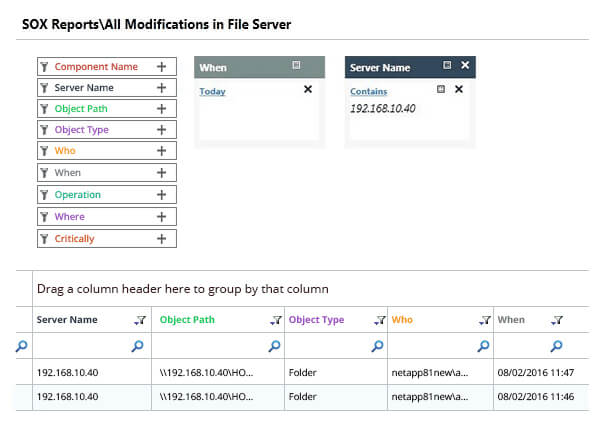Image resolution: width=612 pixels, height=430 pixels.
Task: Open Server Name column filter dropdown
Action: point(140,320)
